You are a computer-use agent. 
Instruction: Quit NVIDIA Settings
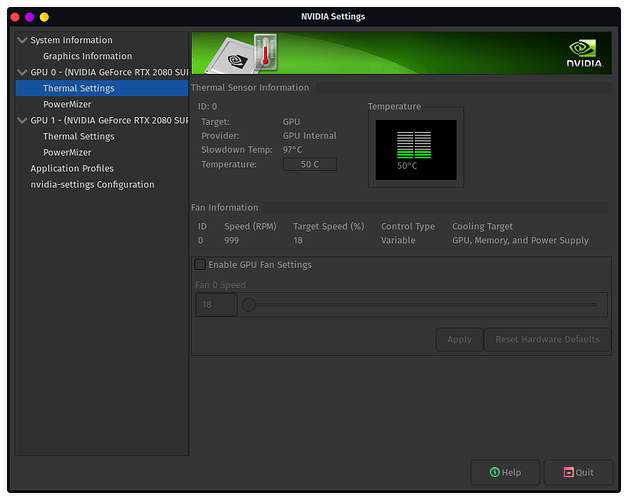(578, 472)
